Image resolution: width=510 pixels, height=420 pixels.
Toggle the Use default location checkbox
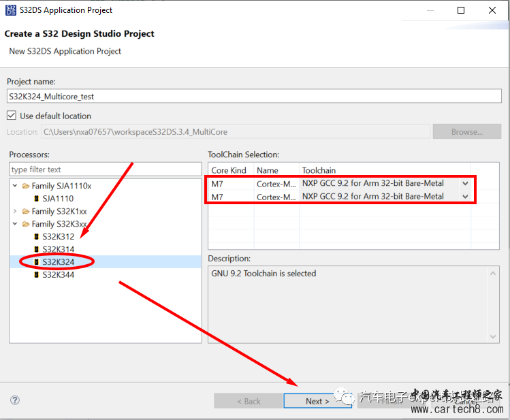12,116
